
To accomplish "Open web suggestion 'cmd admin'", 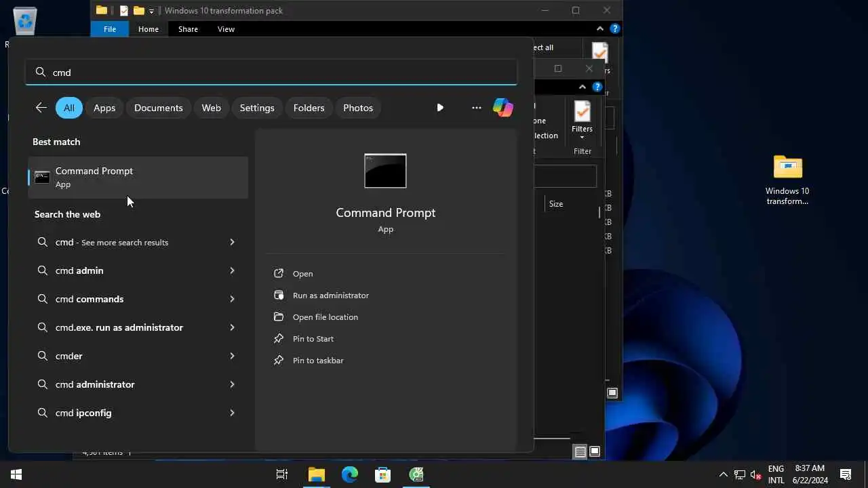I will click(138, 270).
